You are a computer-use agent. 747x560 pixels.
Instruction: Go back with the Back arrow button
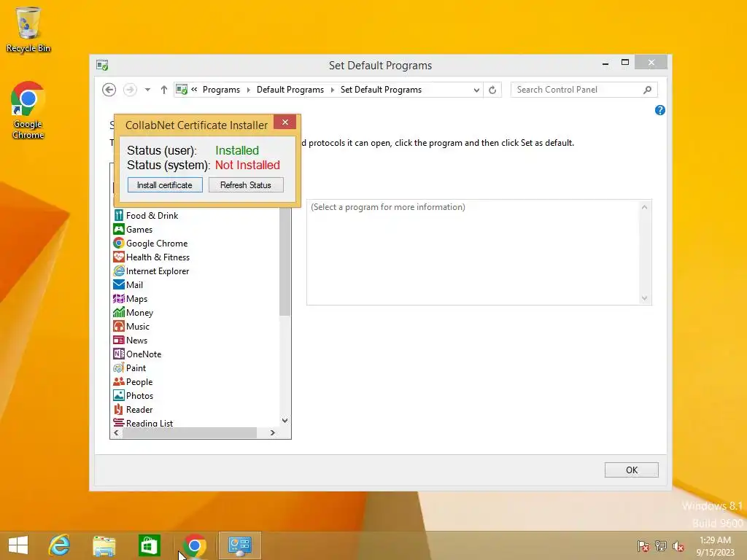point(109,90)
